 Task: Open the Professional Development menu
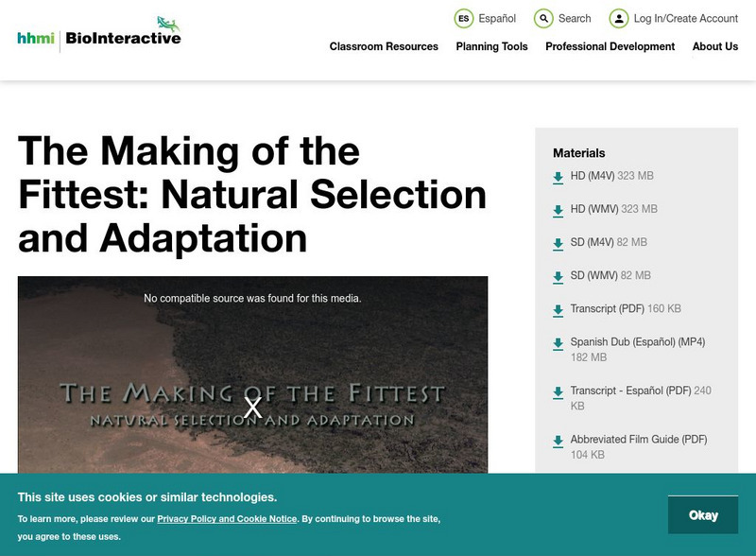pos(610,45)
